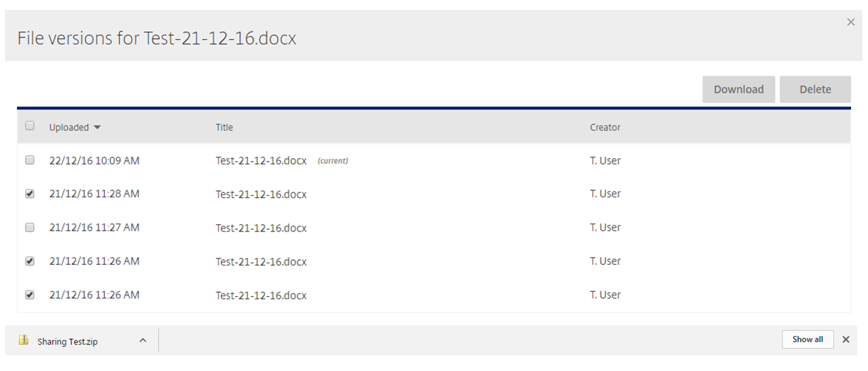Check the select-all checkbox in the header

point(30,126)
